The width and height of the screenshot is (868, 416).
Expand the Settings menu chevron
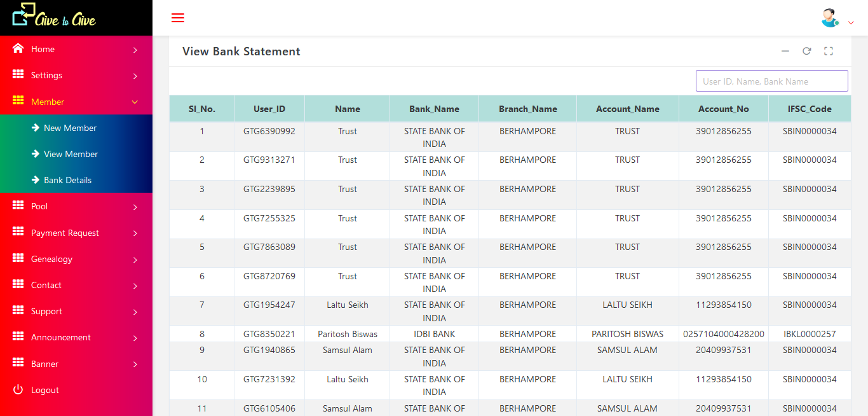pyautogui.click(x=135, y=76)
